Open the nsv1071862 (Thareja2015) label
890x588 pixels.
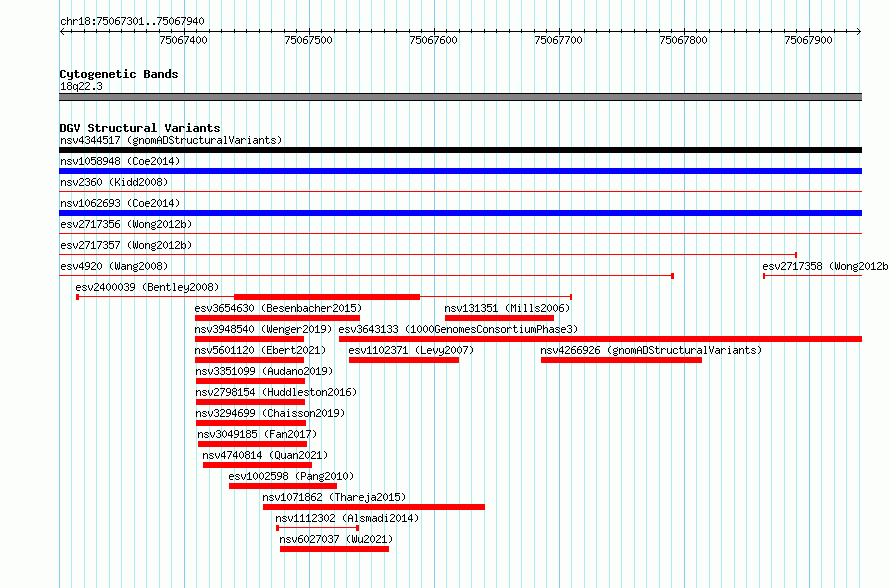tap(334, 497)
